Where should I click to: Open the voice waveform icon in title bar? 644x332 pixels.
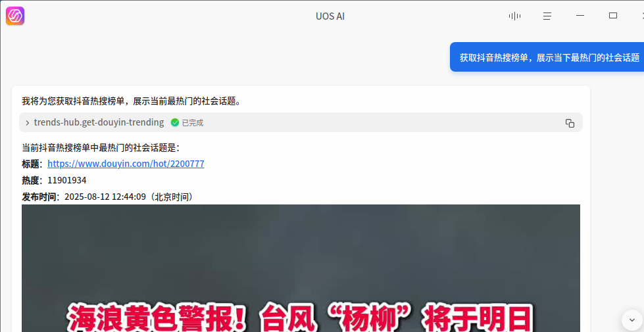[514, 16]
